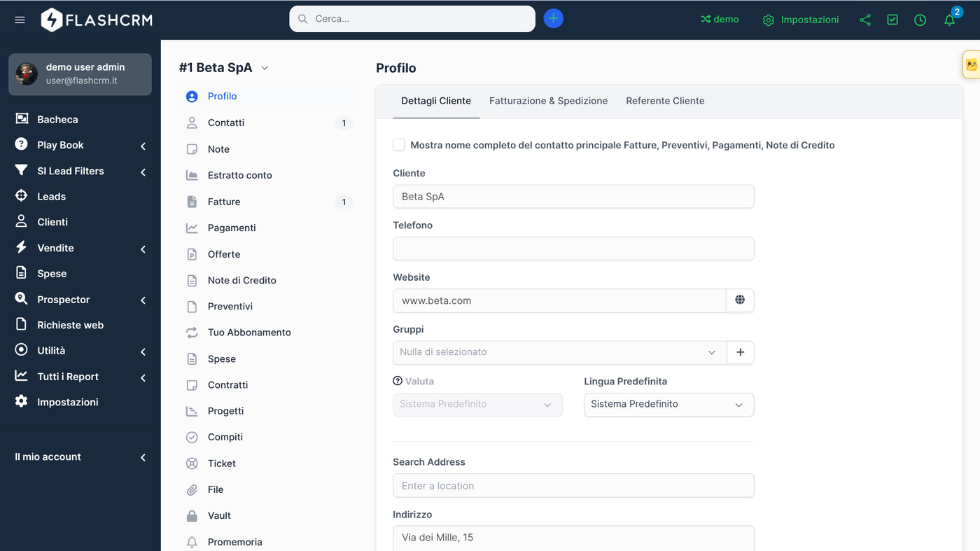Open Impostazioni link in top bar
This screenshot has width=980, height=551.
tap(801, 20)
